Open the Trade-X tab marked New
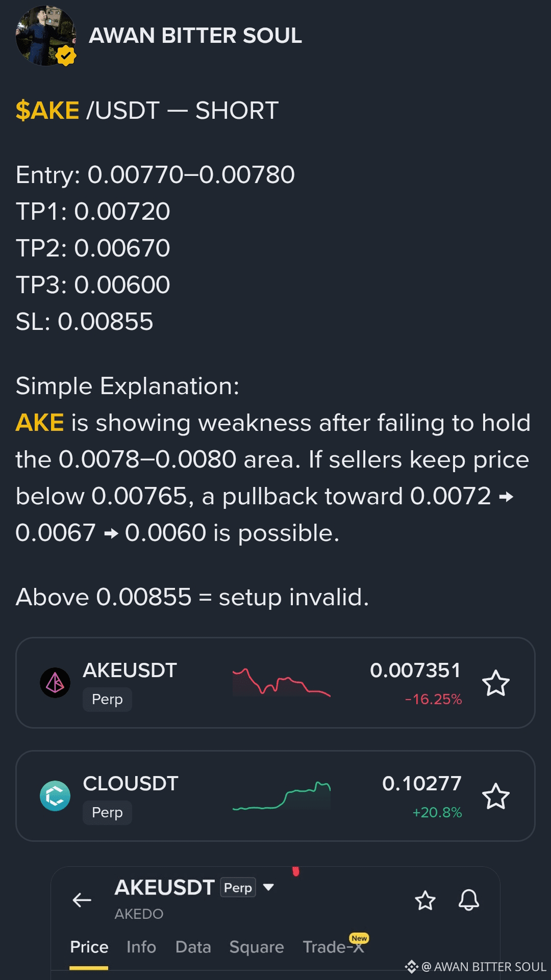Screen dimensions: 551x980 (x=334, y=946)
